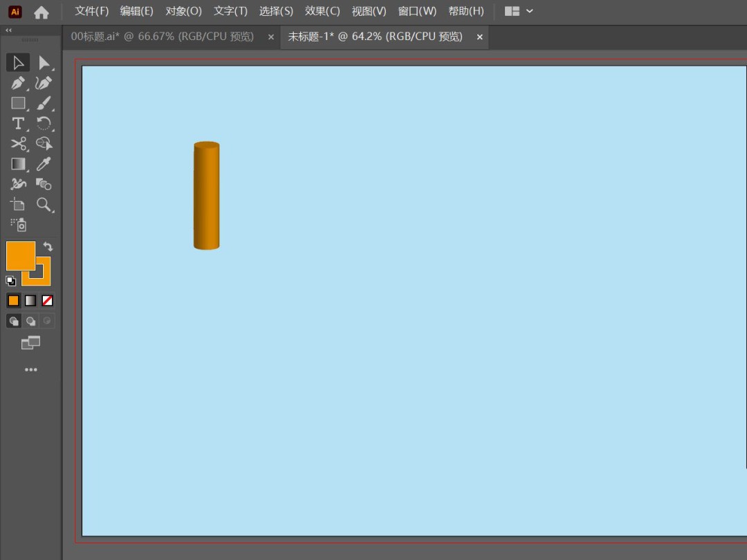Viewport: 747px width, 560px height.
Task: Expand the Edit Toolbar ellipsis menu
Action: point(31,370)
